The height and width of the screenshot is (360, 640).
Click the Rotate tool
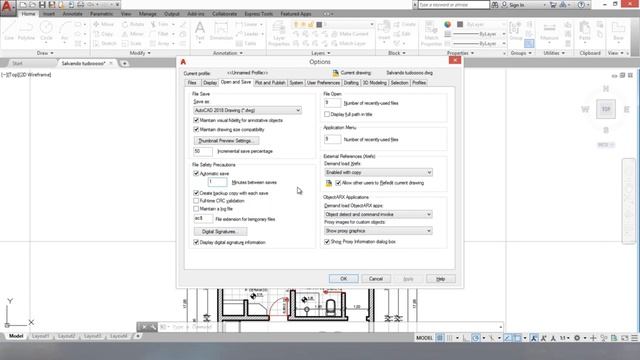click(x=133, y=24)
